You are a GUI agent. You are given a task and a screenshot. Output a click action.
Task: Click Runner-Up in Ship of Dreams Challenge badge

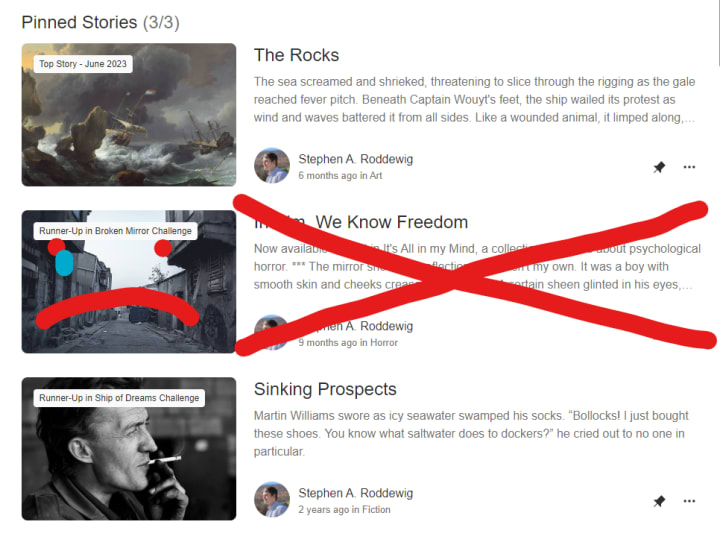click(119, 398)
